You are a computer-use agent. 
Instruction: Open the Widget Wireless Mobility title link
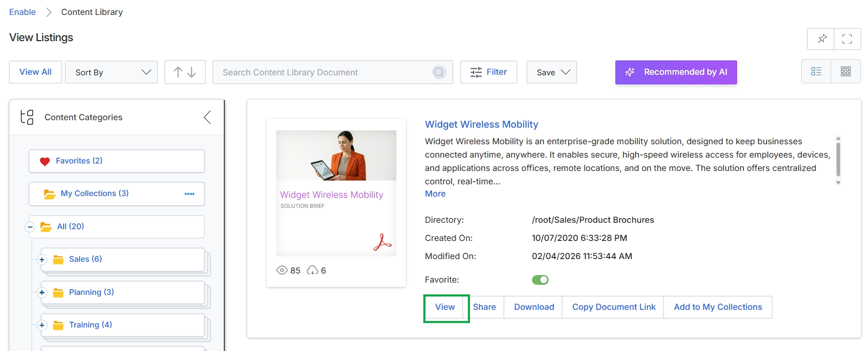[481, 124]
